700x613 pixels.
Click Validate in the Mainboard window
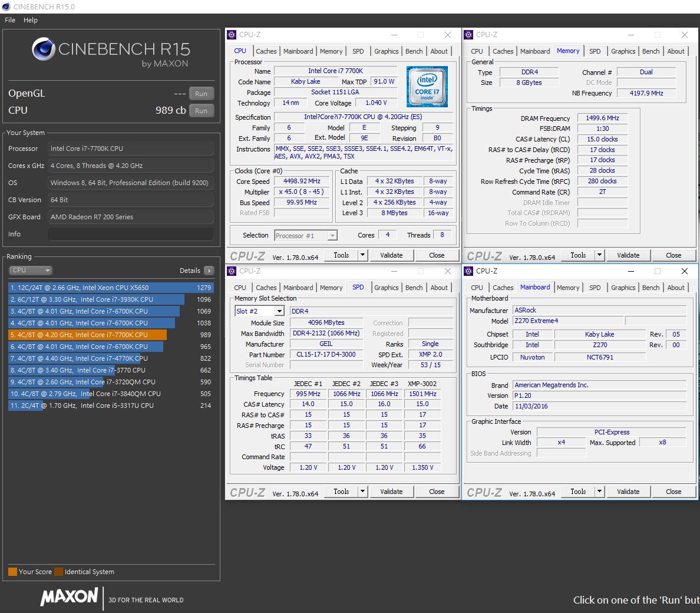(x=628, y=492)
